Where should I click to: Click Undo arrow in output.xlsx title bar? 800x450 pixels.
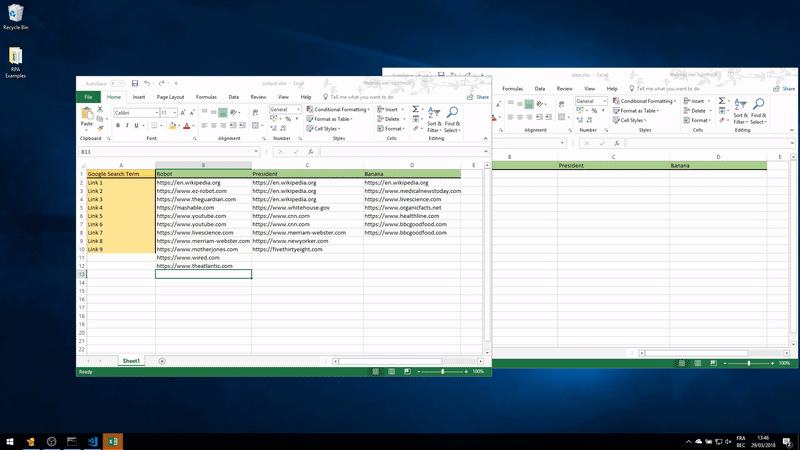[147, 83]
